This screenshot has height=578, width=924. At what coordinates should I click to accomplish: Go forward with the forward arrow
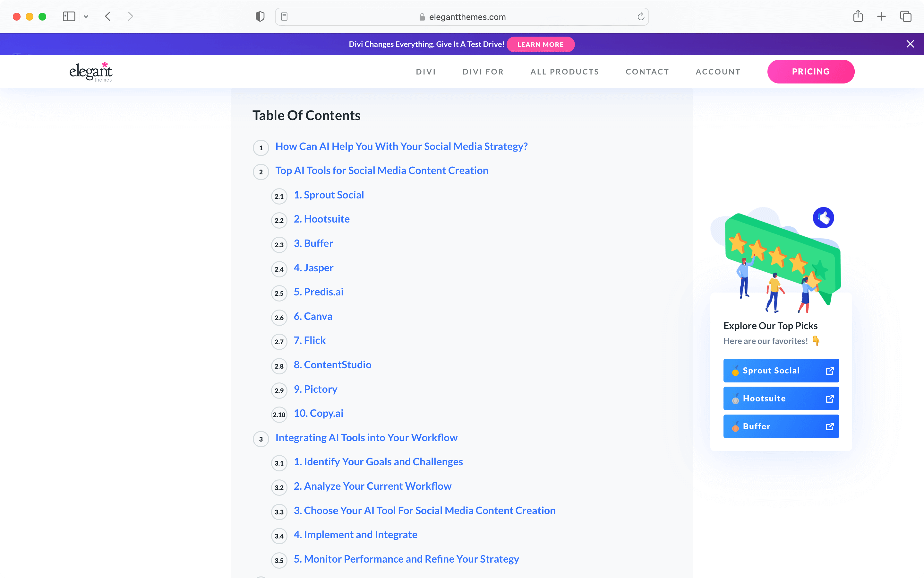(x=130, y=16)
